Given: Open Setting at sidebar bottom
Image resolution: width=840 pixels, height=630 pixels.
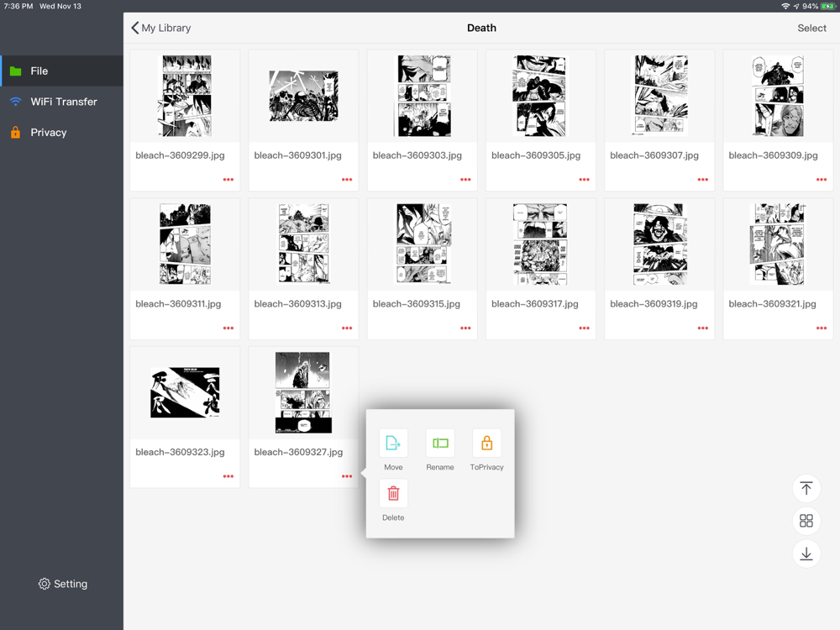Looking at the screenshot, I should [x=63, y=584].
